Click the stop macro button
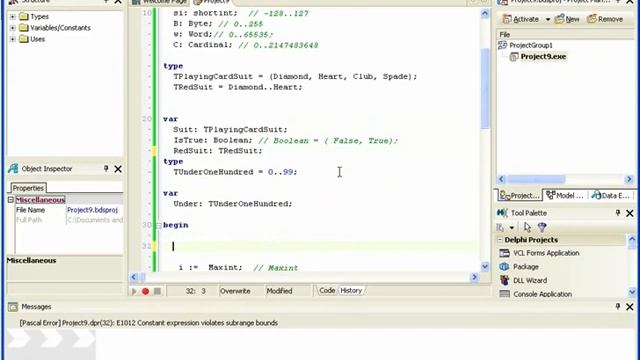The height and width of the screenshot is (360, 640). [157, 291]
